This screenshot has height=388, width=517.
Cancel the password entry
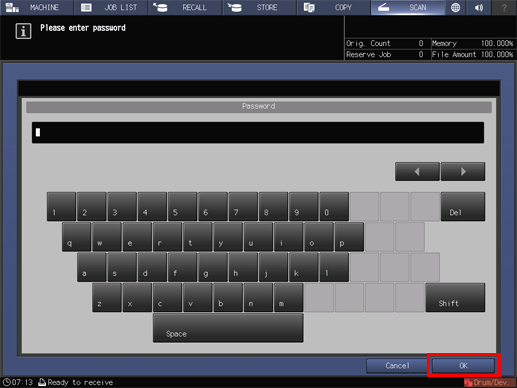[397, 366]
